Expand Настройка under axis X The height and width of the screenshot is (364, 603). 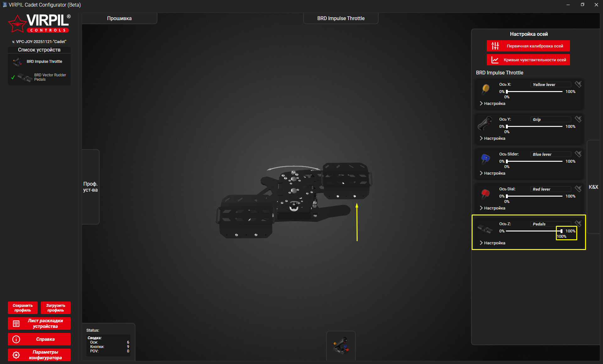492,104
